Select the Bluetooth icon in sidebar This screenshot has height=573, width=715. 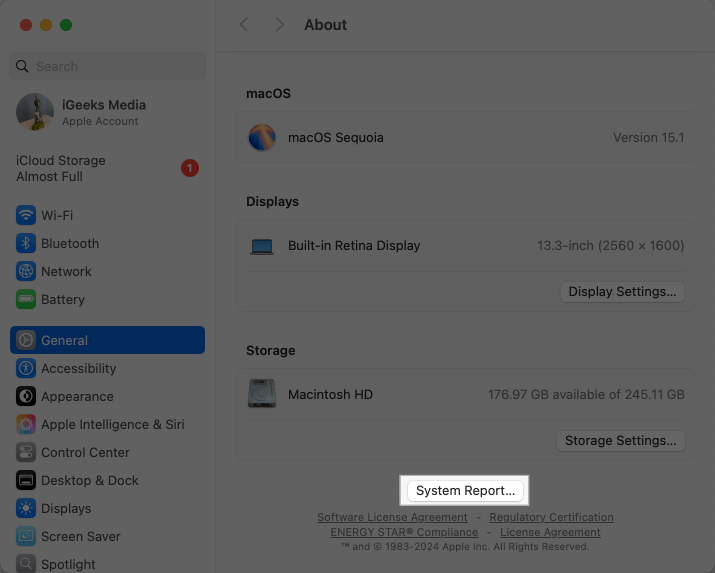pos(26,243)
